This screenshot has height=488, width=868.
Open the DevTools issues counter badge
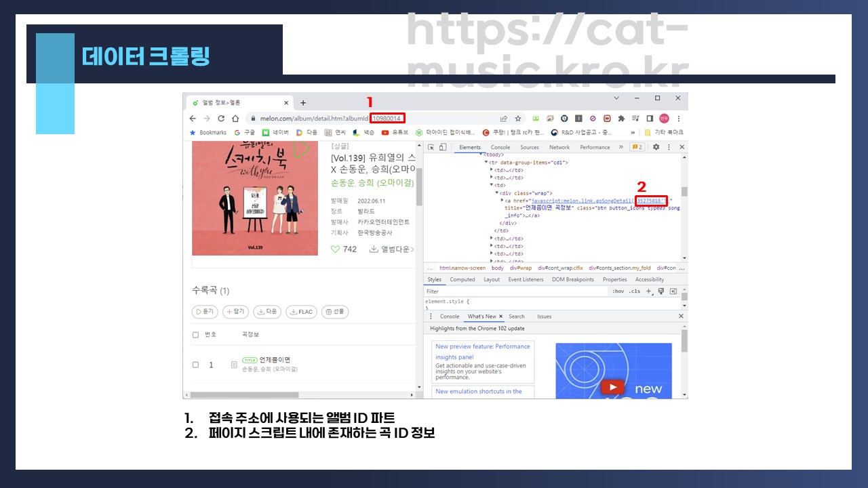coord(637,147)
